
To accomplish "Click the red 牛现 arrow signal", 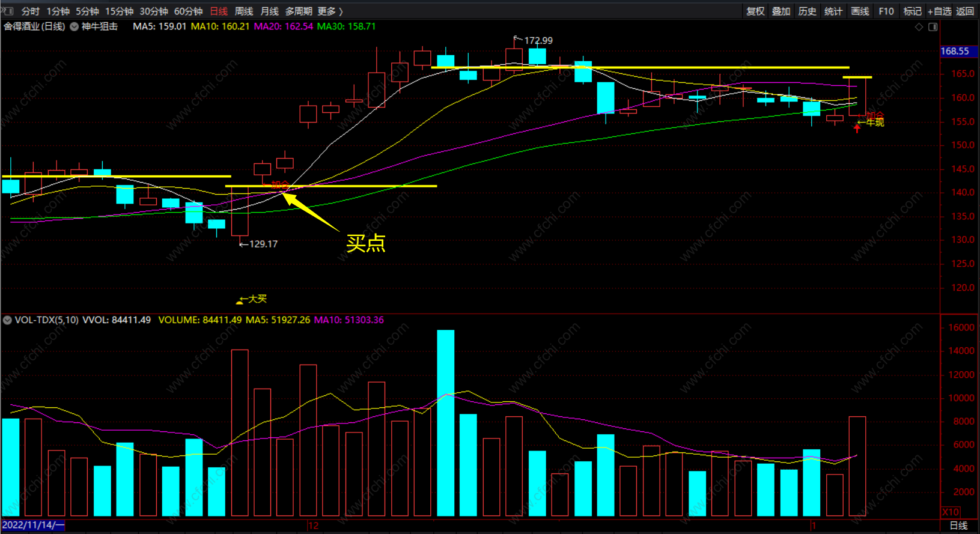I will click(x=857, y=127).
